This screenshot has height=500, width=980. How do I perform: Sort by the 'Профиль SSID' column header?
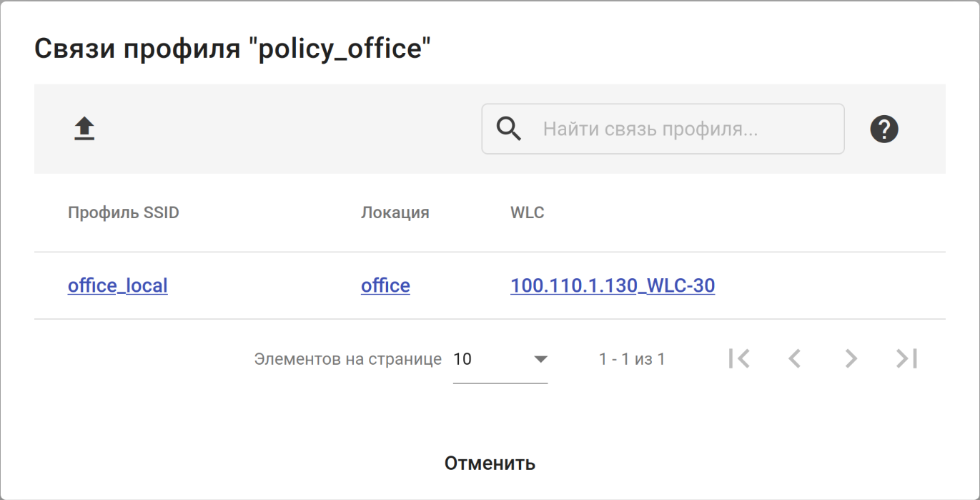[124, 213]
